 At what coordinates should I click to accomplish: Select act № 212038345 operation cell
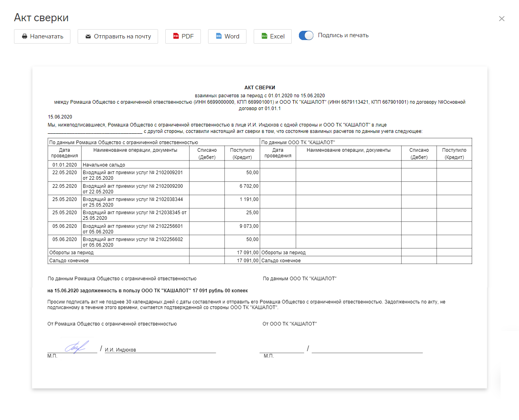pyautogui.click(x=136, y=215)
